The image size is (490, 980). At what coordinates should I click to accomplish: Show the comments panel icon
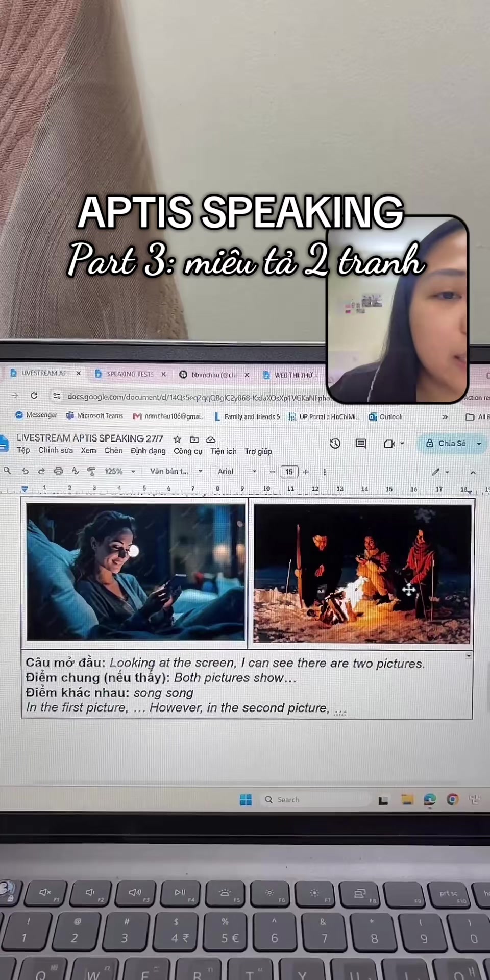coord(361,444)
